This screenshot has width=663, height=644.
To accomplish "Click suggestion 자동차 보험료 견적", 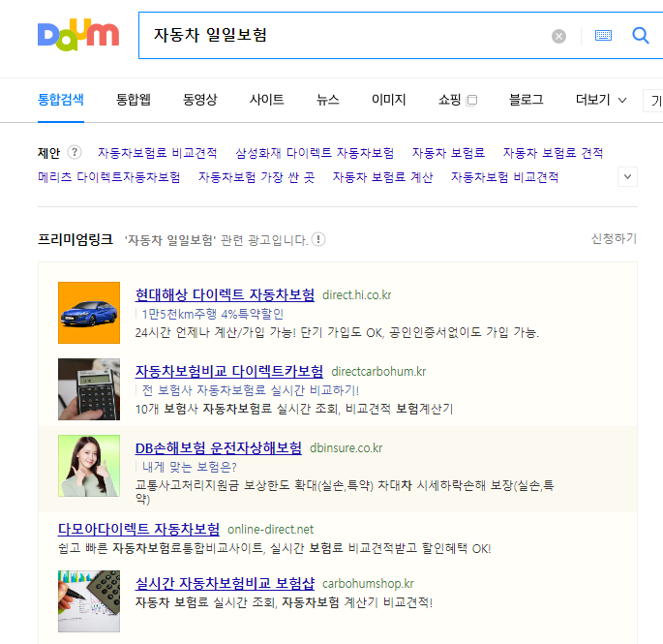I will 553,153.
